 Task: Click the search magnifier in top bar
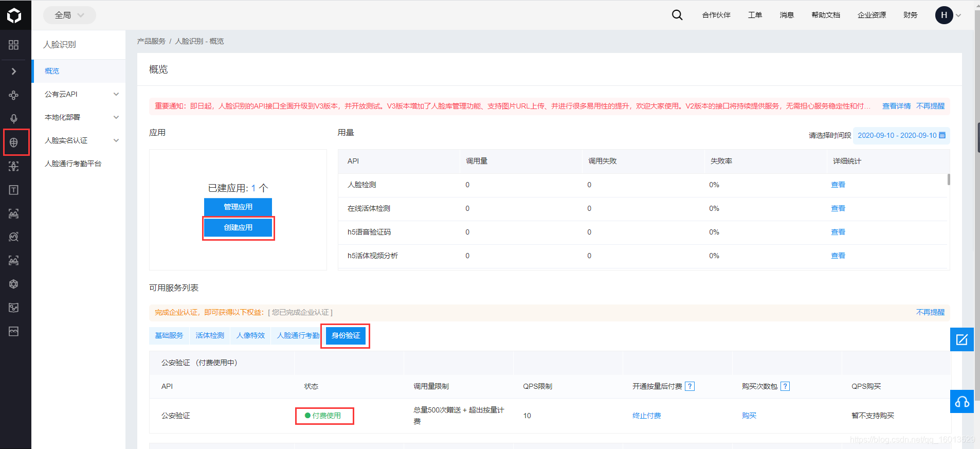point(677,15)
